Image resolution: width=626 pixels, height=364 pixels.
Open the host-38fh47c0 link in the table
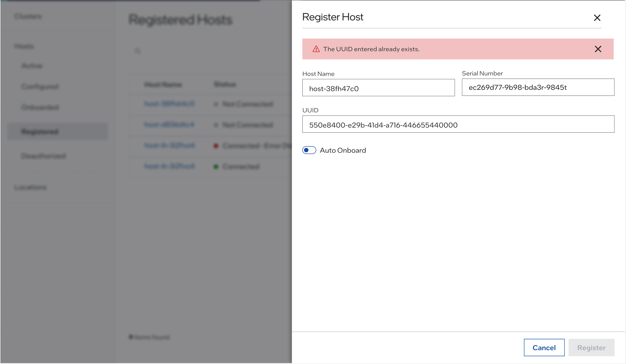[x=170, y=104]
